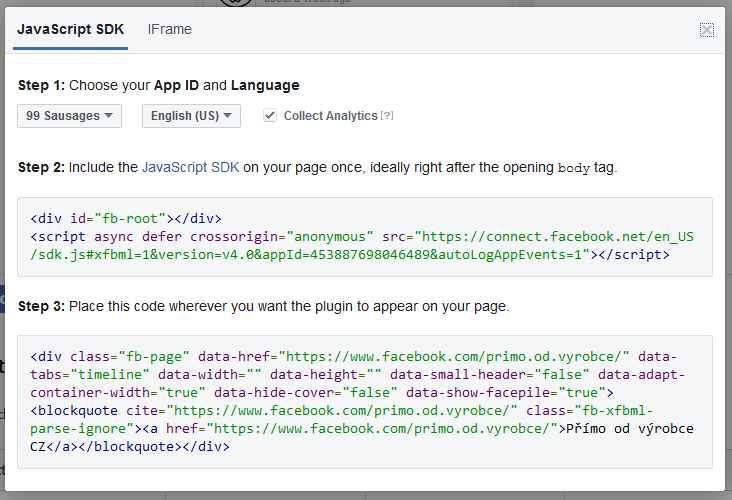Screen dimensions: 732x500
Task: Follow the JavaScript SDK link in Step 2
Action: [x=190, y=167]
